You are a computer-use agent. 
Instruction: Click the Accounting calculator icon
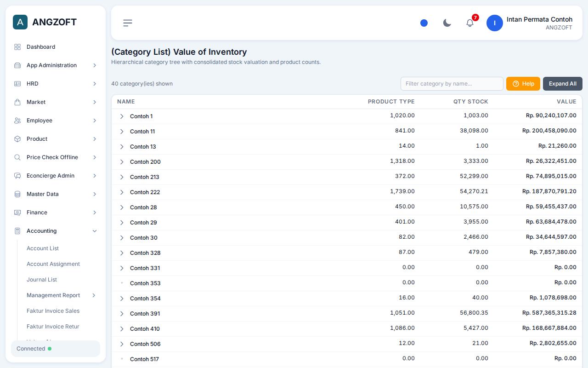tap(17, 231)
